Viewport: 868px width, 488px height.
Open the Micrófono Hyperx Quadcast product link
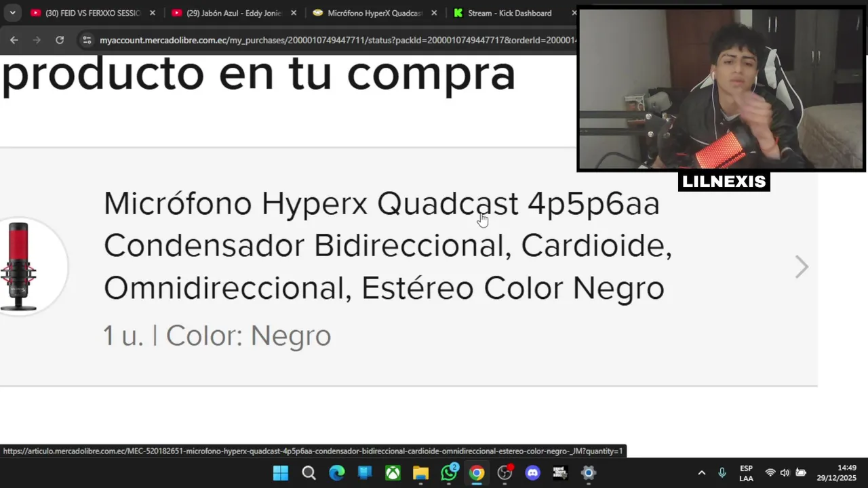point(387,245)
